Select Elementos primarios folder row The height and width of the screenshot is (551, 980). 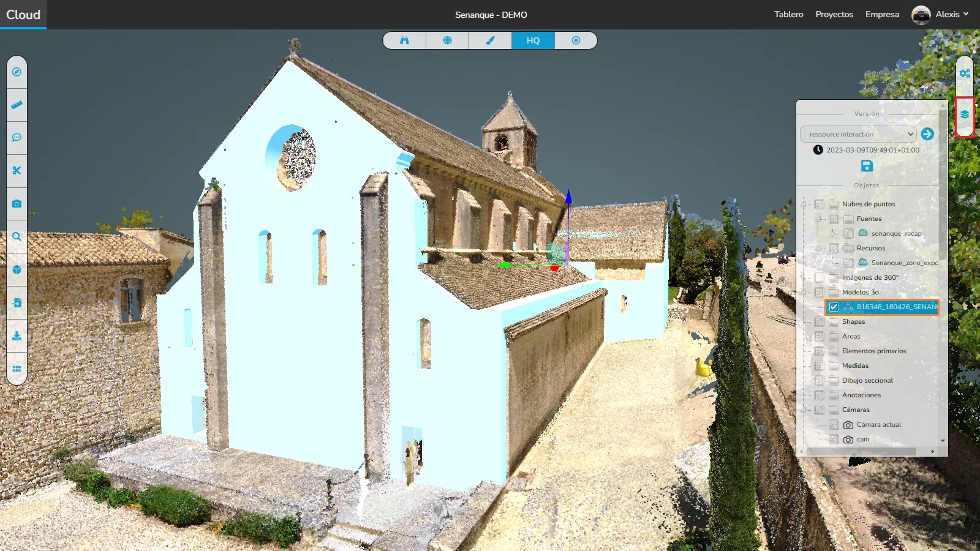[x=874, y=351]
